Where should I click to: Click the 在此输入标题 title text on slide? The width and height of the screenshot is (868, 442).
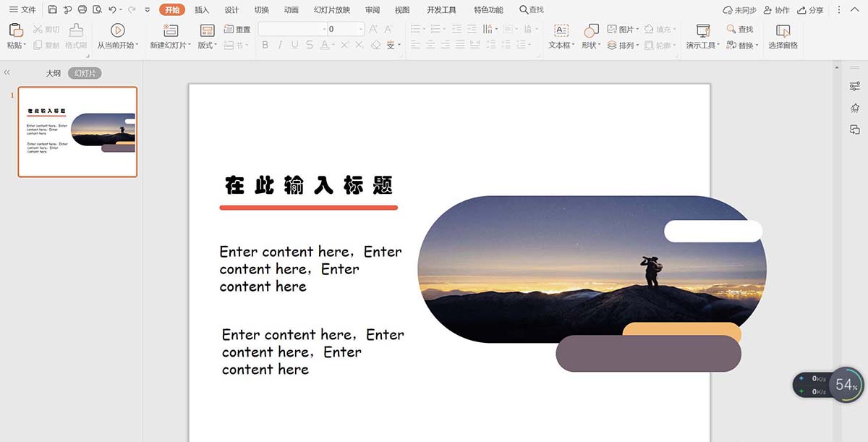pos(309,185)
